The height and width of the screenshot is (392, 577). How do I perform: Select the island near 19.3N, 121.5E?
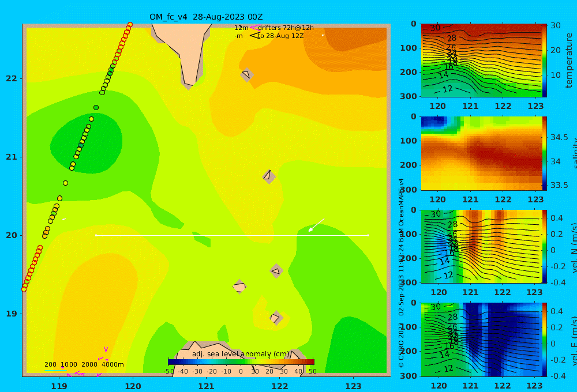(239, 287)
